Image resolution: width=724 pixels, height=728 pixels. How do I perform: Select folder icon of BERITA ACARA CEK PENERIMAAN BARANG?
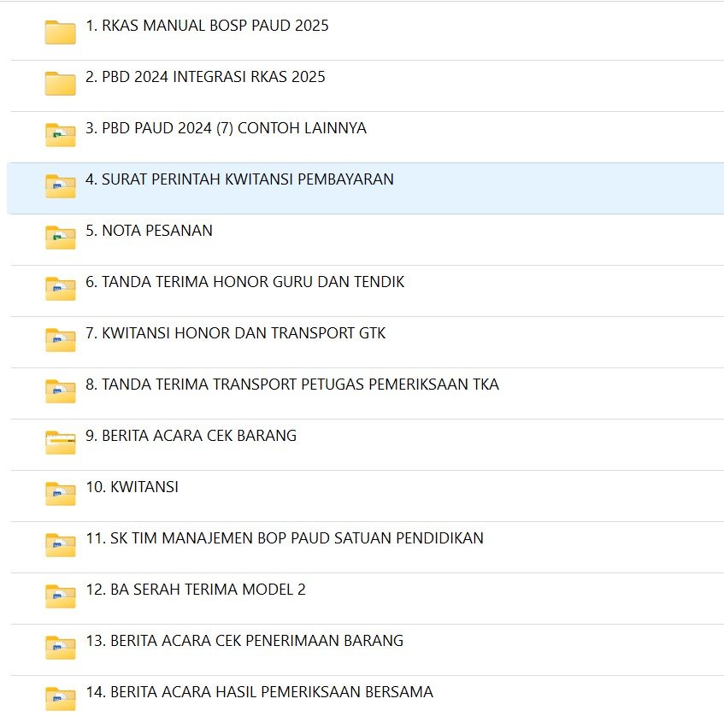61,648
